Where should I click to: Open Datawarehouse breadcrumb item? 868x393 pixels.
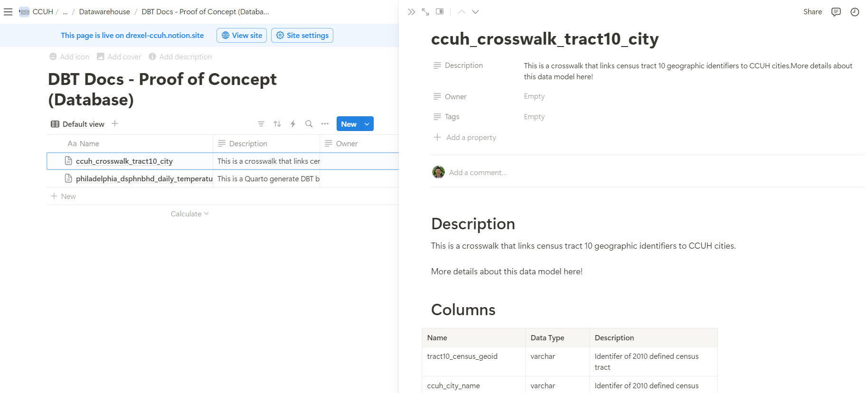104,12
